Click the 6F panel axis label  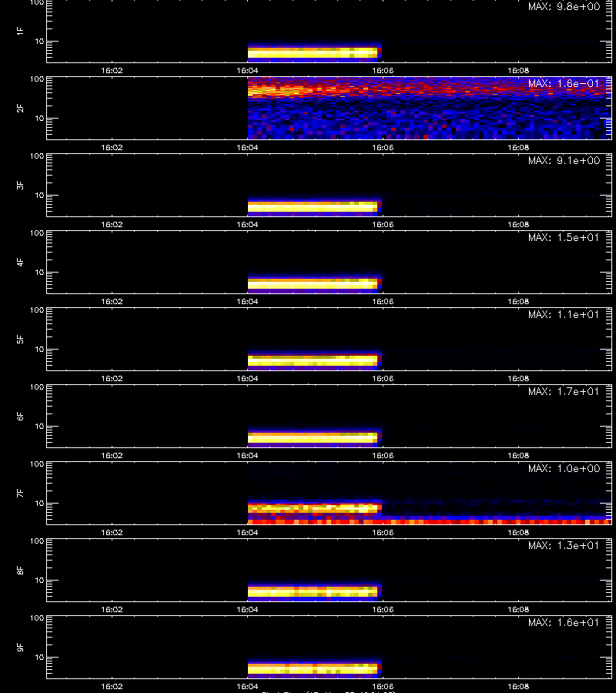pos(20,416)
